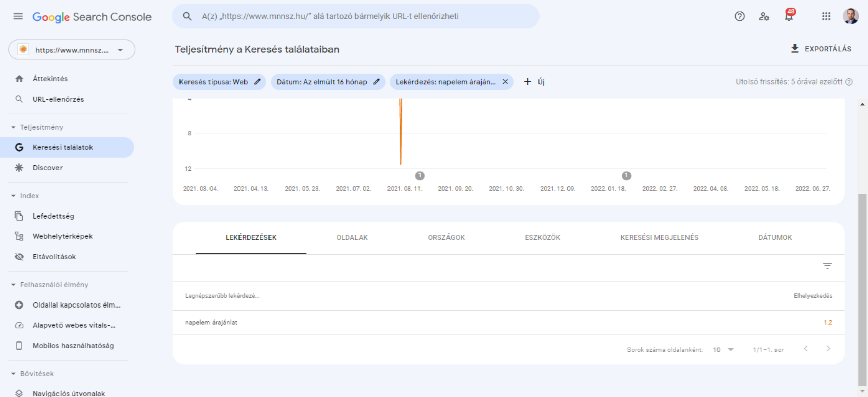Change rows per page dropdown

tap(723, 350)
